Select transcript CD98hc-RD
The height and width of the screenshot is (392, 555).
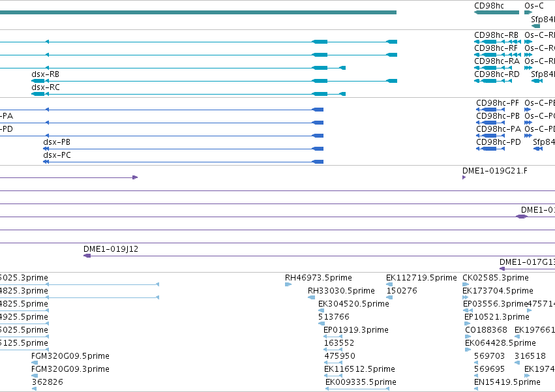coord(496,74)
